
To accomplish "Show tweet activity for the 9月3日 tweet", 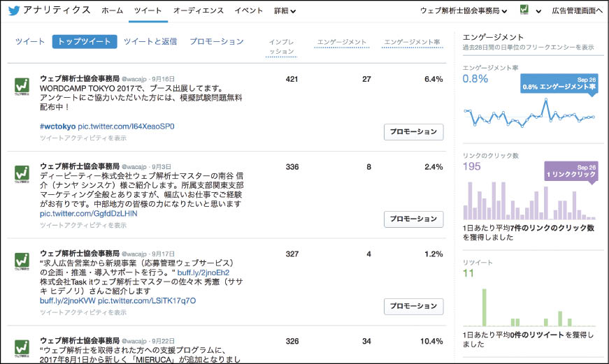I will tap(83, 225).
